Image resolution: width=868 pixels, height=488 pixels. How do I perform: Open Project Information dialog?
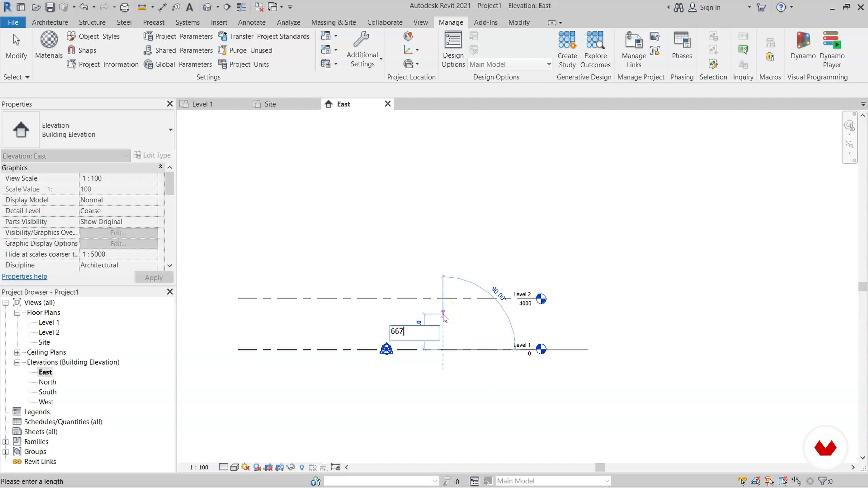click(x=102, y=64)
